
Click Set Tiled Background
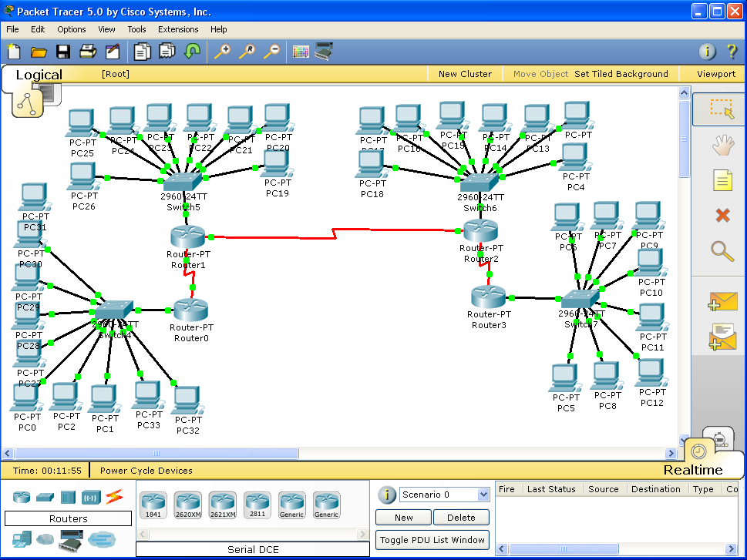pyautogui.click(x=621, y=74)
